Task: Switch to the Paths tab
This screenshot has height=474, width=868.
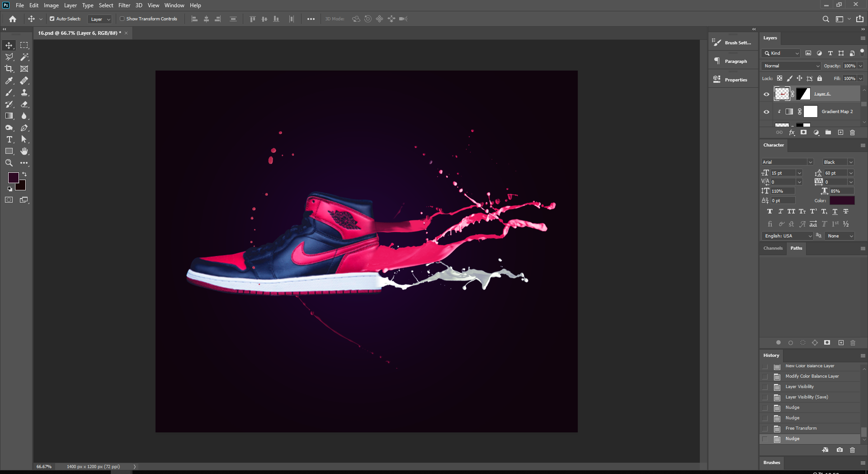Action: pyautogui.click(x=796, y=248)
